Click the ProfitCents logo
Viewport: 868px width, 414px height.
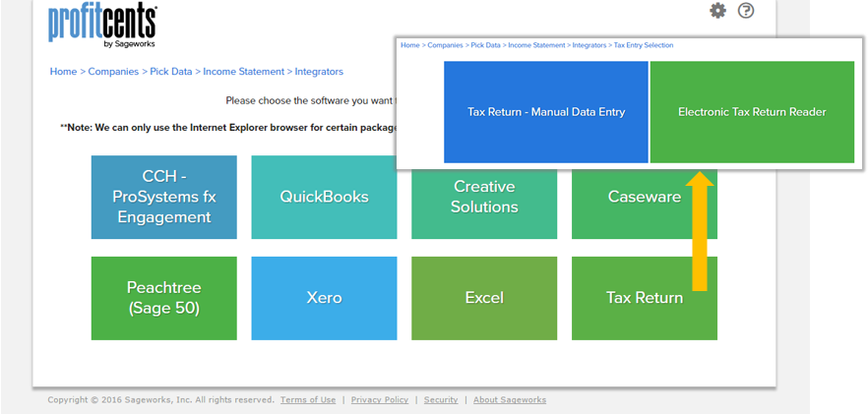point(102,26)
